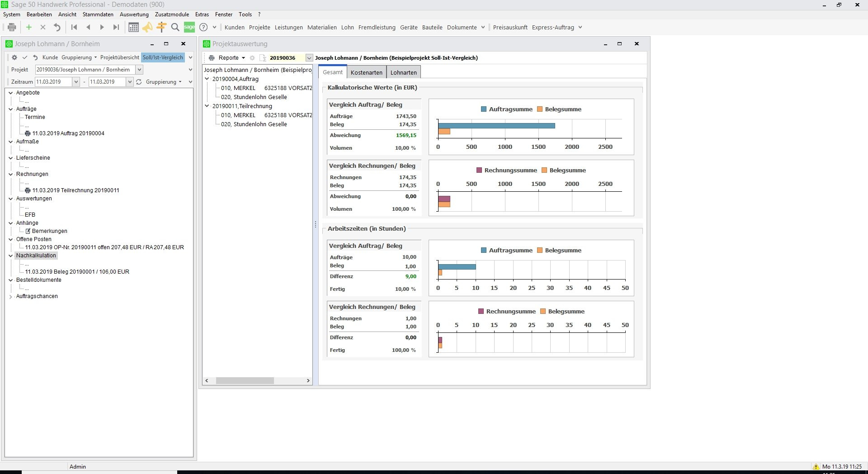This screenshot has width=868, height=474.
Task: Click the green sage logo icon
Action: coord(189,27)
